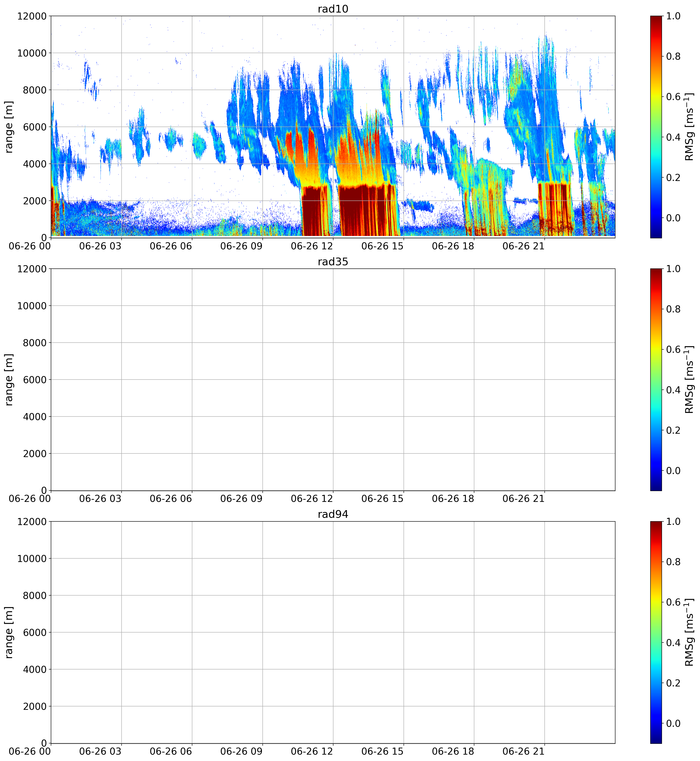Click the rad94 plot title
Viewport: 700px width, 761px height.
pos(333,514)
